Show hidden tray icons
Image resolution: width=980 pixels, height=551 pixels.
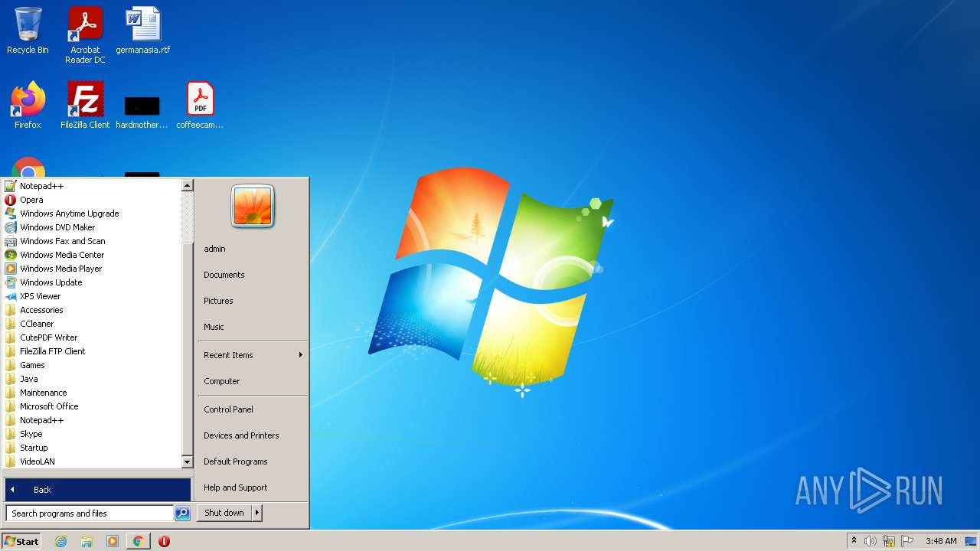854,541
